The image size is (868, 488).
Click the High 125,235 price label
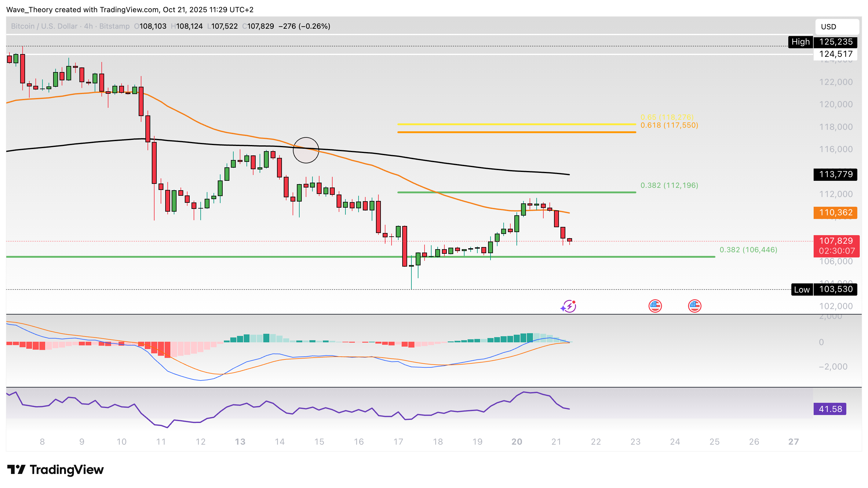pyautogui.click(x=822, y=42)
